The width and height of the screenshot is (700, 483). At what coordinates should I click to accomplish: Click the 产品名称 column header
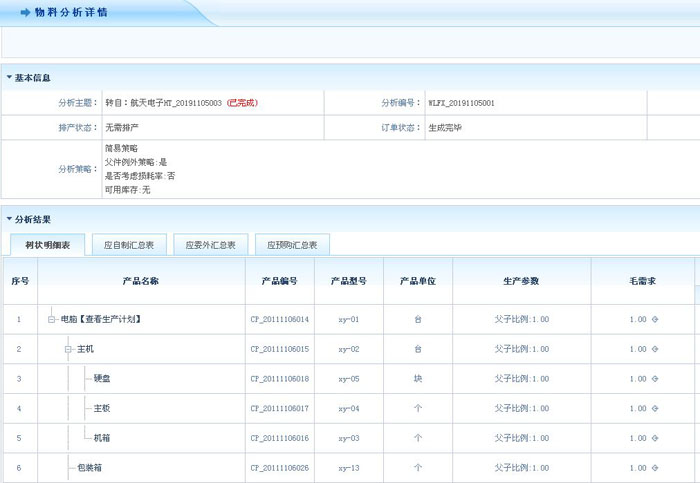(140, 281)
